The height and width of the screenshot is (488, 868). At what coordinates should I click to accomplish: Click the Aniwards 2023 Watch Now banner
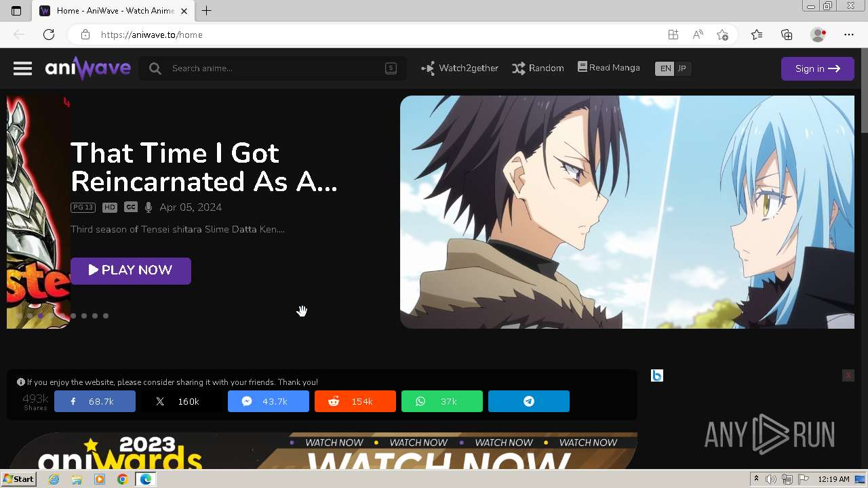(322, 451)
